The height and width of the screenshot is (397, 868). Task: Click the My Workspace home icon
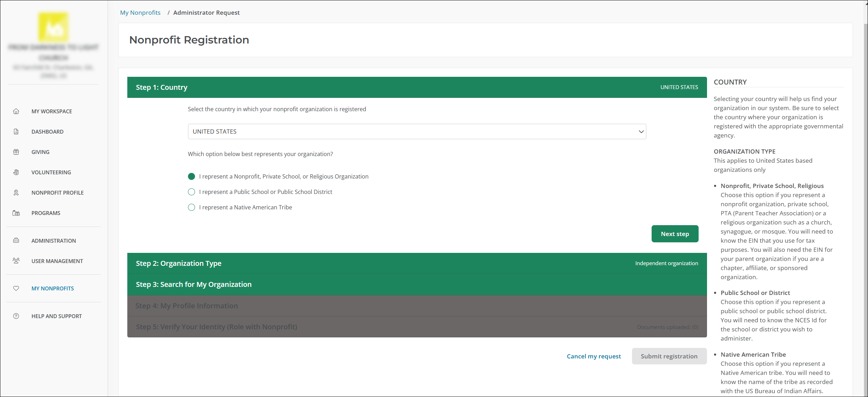click(x=16, y=111)
